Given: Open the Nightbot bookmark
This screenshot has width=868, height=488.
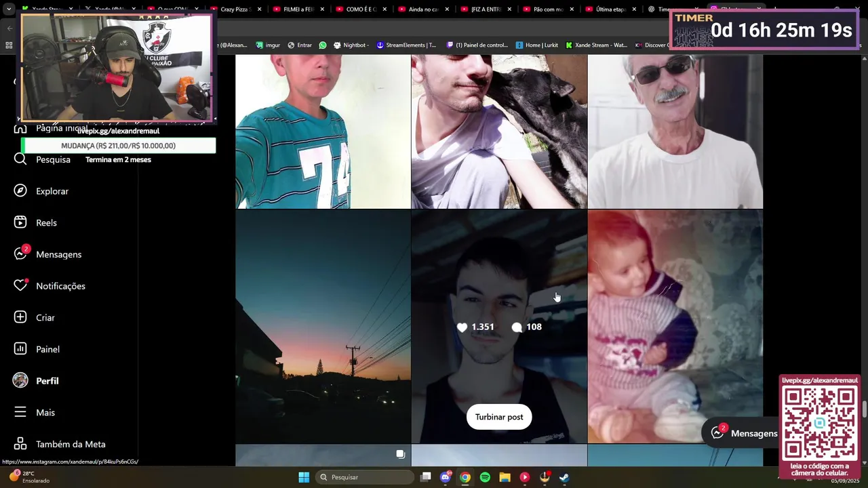Looking at the screenshot, I should [351, 45].
